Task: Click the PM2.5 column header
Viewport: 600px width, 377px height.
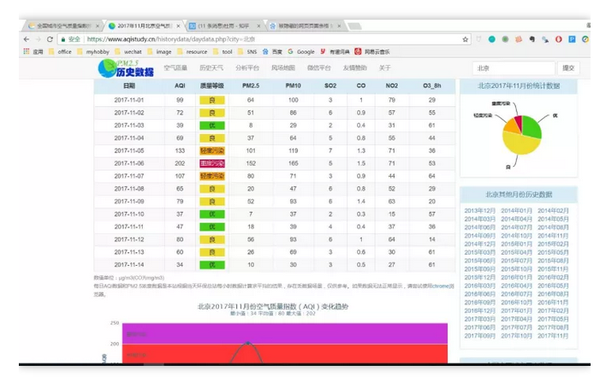Action: click(x=251, y=86)
